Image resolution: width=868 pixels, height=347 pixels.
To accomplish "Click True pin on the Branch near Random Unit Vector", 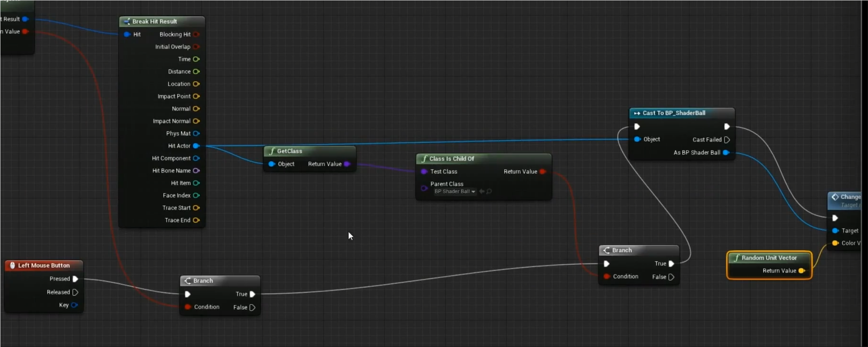I will [671, 264].
